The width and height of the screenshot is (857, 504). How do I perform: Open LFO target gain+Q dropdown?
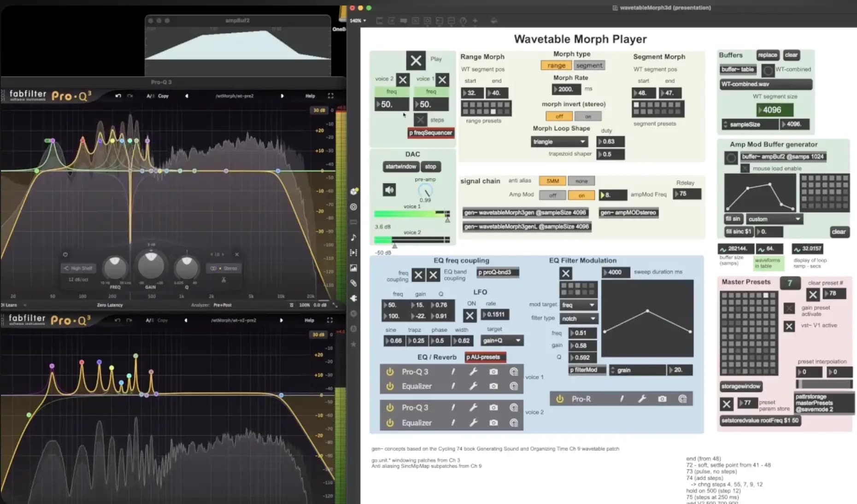pos(502,340)
